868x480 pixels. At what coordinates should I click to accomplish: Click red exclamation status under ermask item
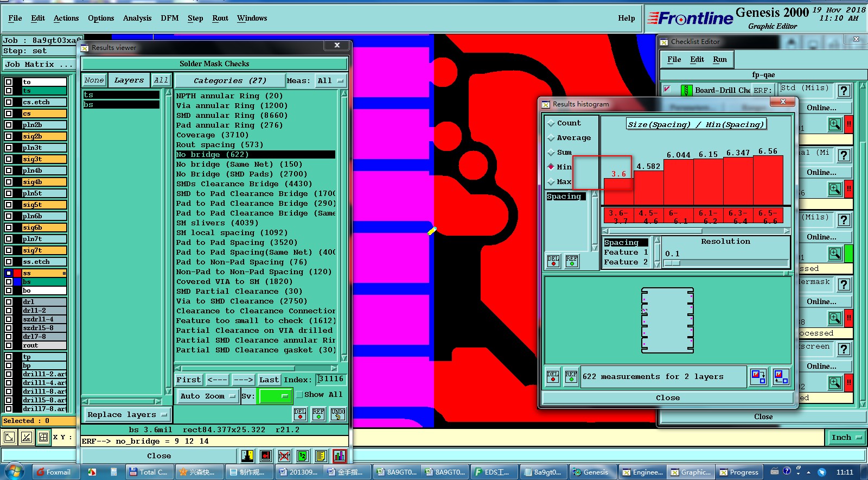[x=848, y=318]
